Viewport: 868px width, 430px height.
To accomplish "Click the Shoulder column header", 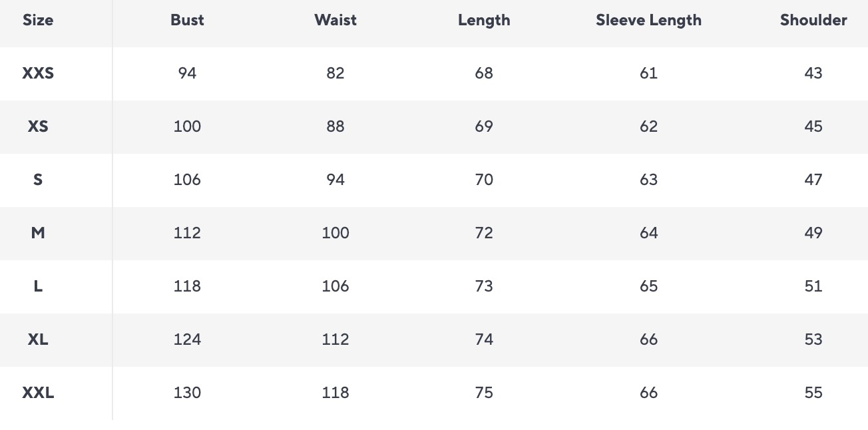I will click(813, 20).
